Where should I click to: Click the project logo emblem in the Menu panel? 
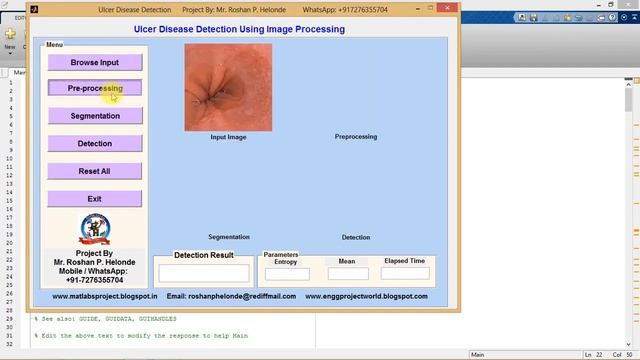[95, 229]
